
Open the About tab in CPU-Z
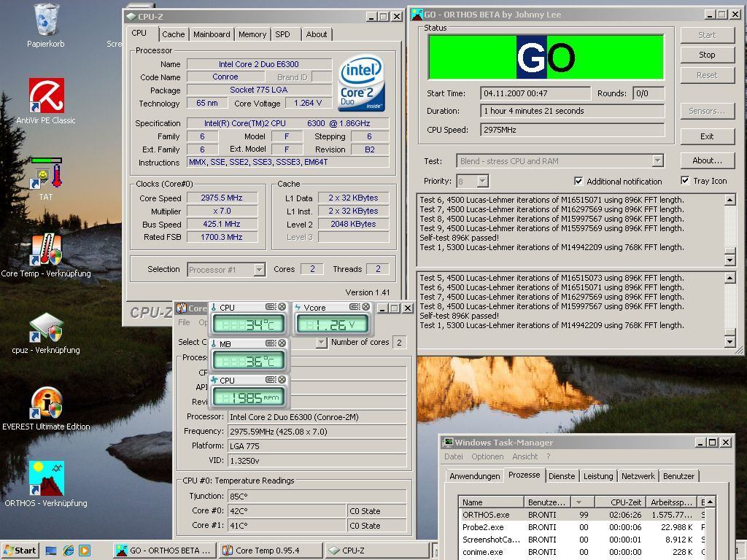click(x=317, y=34)
